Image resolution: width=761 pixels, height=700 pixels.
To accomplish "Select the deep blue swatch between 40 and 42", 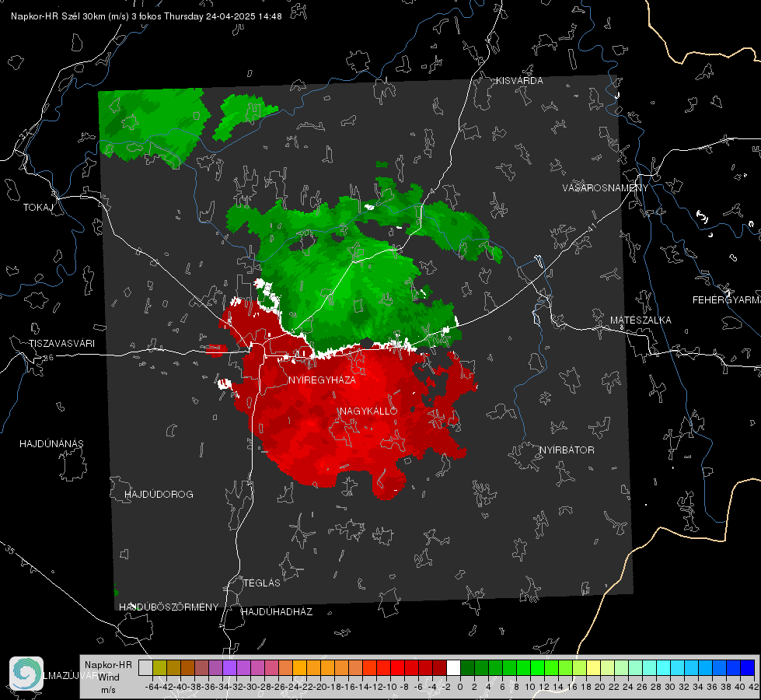I will [748, 667].
